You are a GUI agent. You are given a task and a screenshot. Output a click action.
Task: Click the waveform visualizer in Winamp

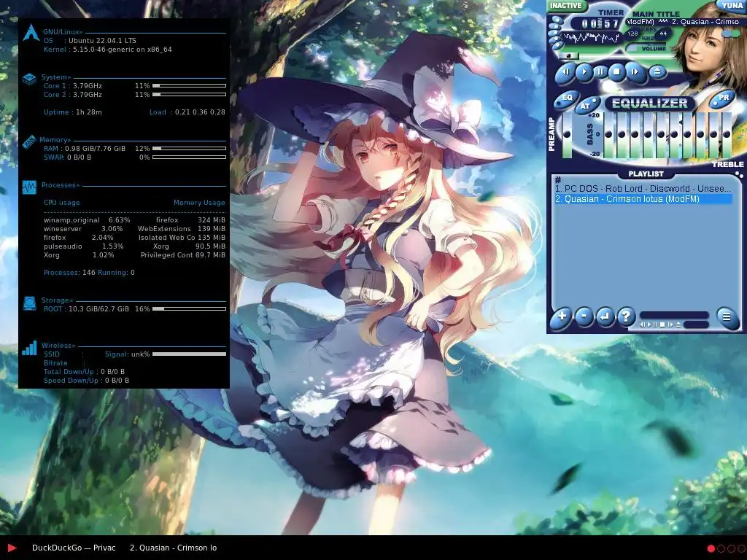click(x=591, y=38)
